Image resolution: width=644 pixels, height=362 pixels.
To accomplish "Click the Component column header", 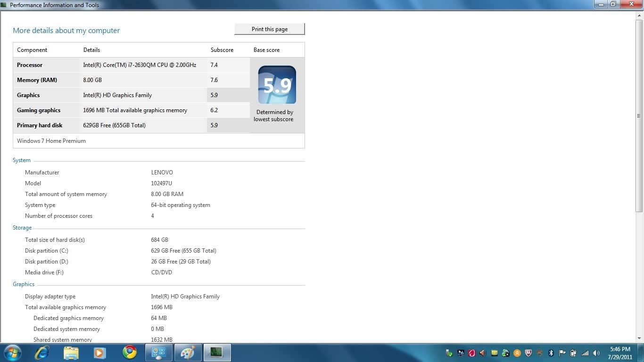I will tap(32, 50).
